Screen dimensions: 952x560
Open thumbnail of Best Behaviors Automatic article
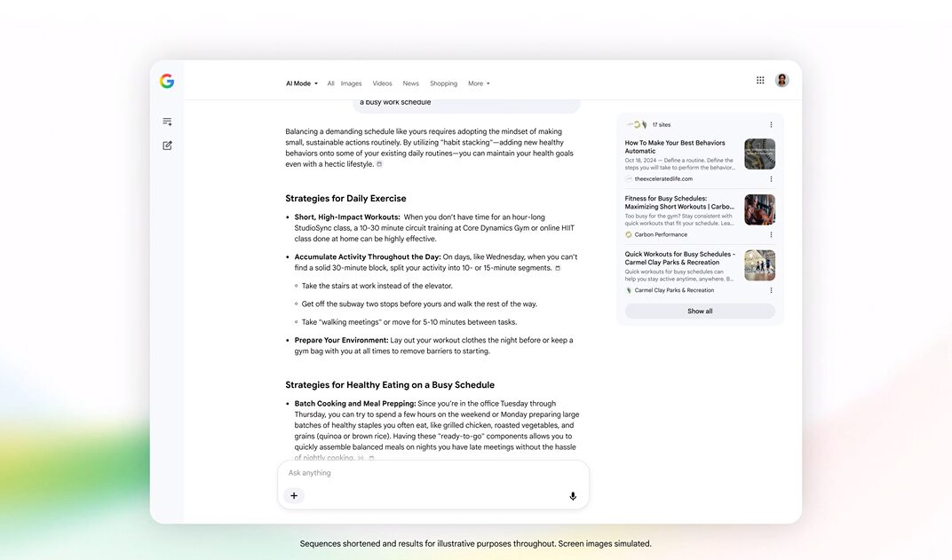[759, 154]
